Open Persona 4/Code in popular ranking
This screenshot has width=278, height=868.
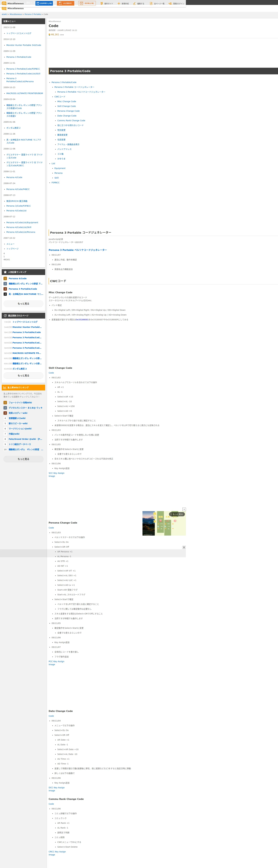(18, 278)
